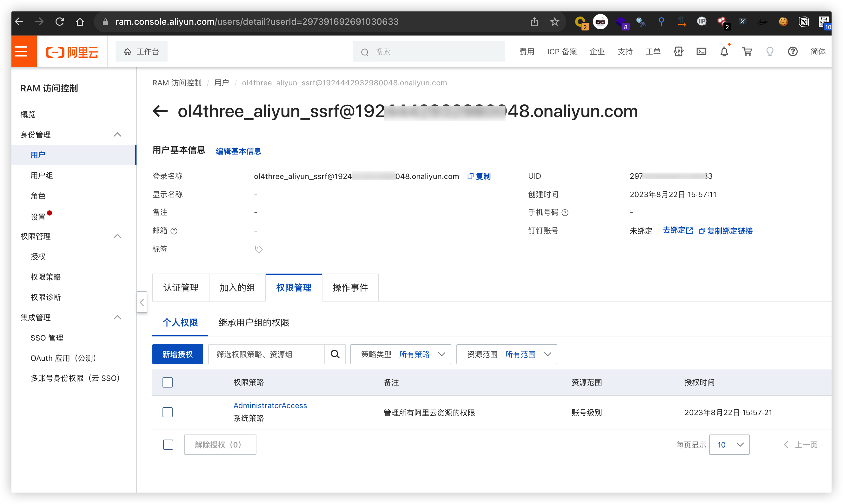Open 角色 in the sidebar
Screen dimensions: 843x504
point(38,196)
